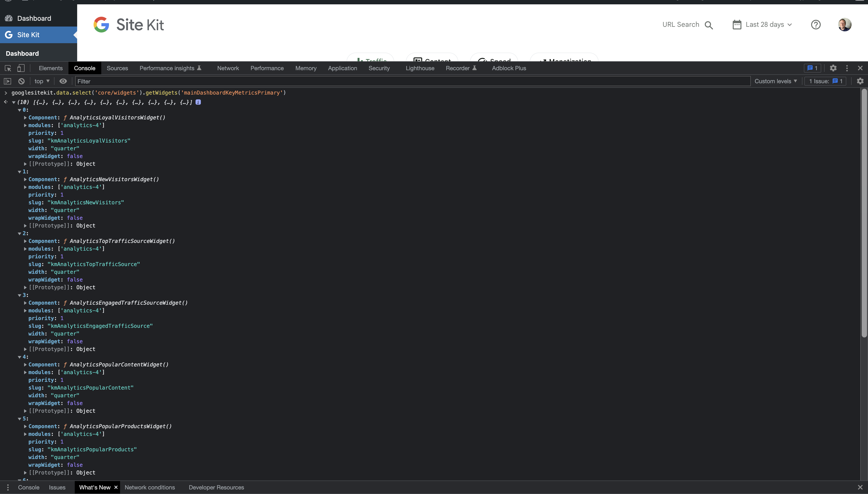Open Dashboard from the WordPress sidebar
The height and width of the screenshot is (494, 868).
click(34, 18)
